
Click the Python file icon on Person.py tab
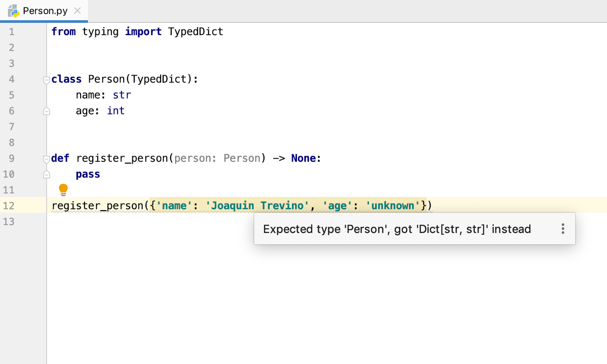pos(13,11)
